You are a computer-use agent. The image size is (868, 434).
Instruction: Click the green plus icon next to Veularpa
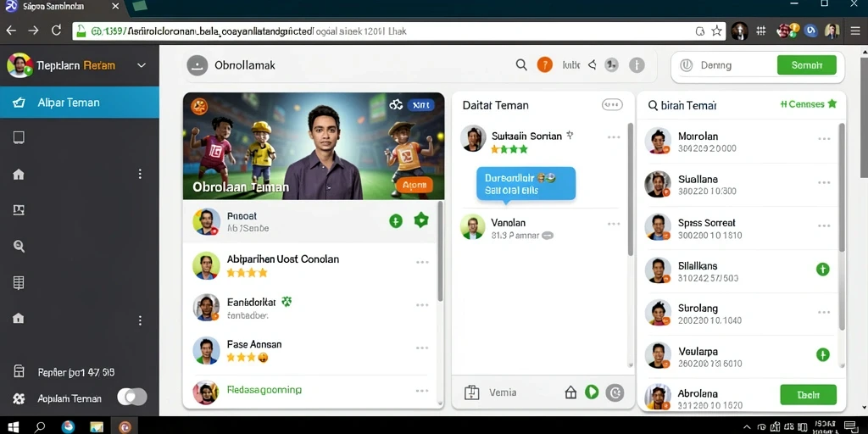coord(822,355)
